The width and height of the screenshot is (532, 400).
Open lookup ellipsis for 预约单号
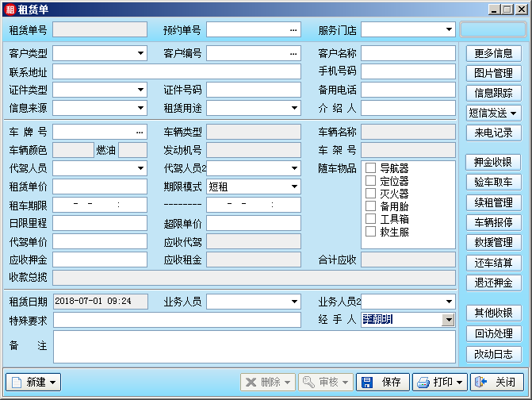coord(293,30)
